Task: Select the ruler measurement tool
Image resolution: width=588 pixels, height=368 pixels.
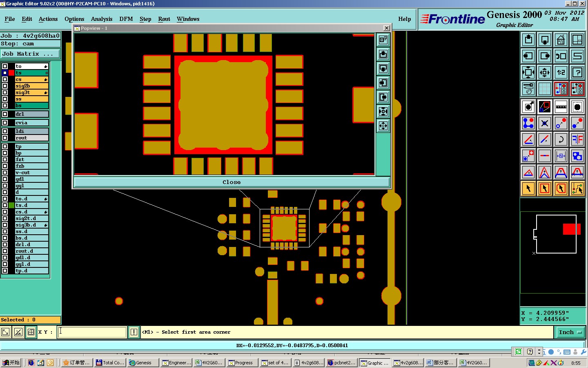Action: click(561, 107)
